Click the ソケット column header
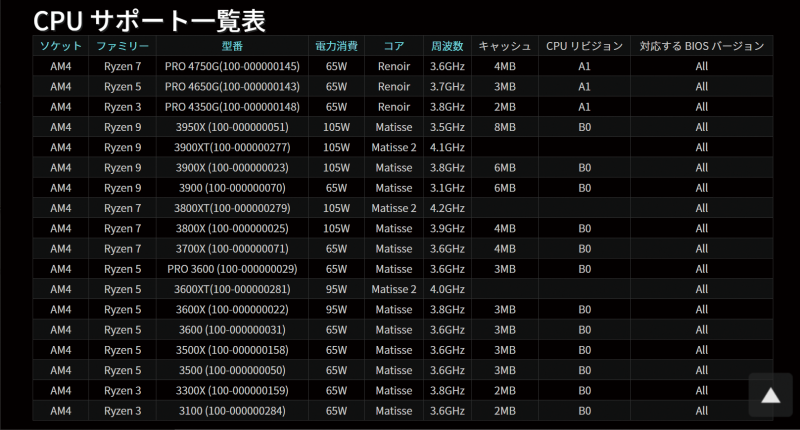800x430 pixels. [x=61, y=46]
